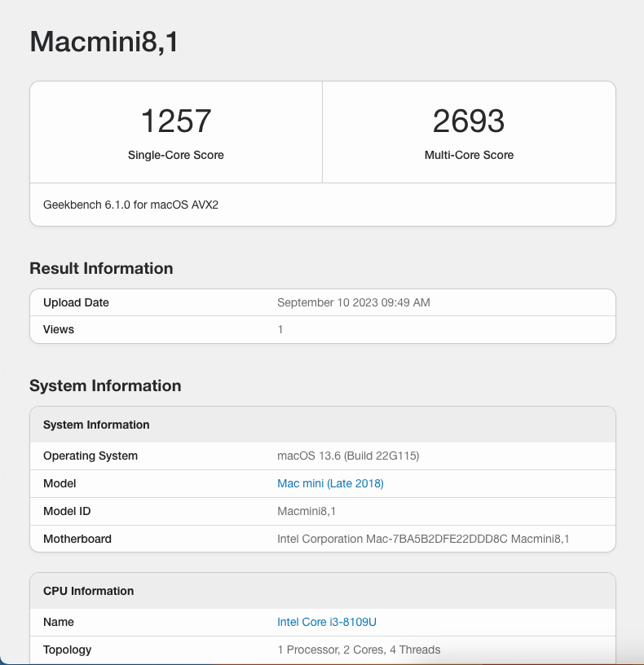Click the Motherboard label
644x665 pixels.
coord(77,539)
